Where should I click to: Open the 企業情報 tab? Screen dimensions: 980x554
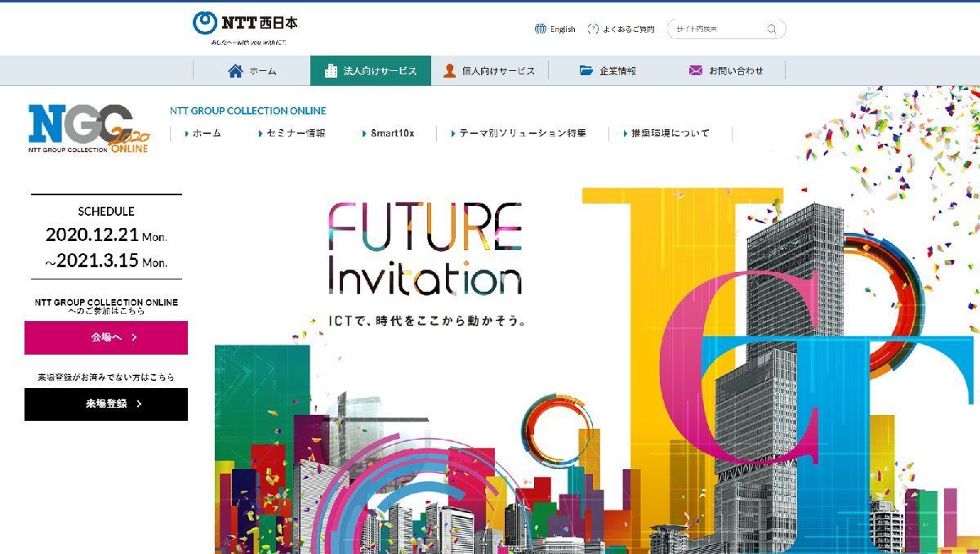click(608, 71)
